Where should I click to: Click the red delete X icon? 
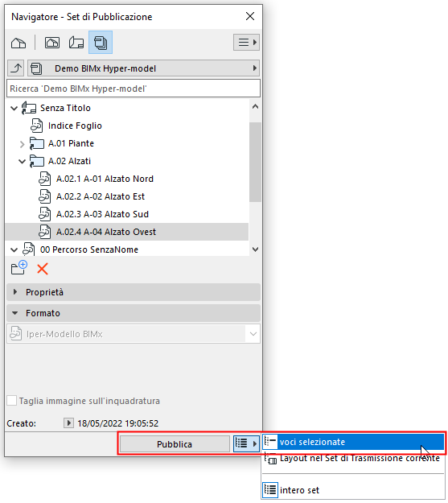tap(43, 269)
